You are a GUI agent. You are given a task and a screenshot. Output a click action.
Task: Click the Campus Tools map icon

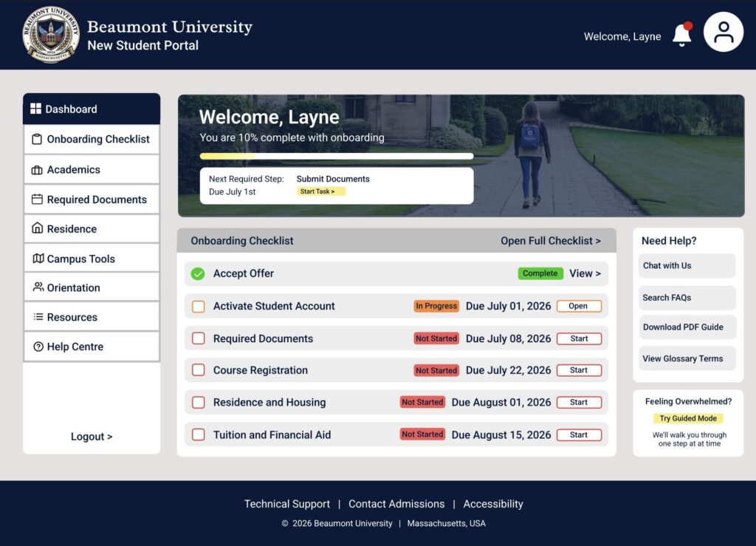[38, 259]
